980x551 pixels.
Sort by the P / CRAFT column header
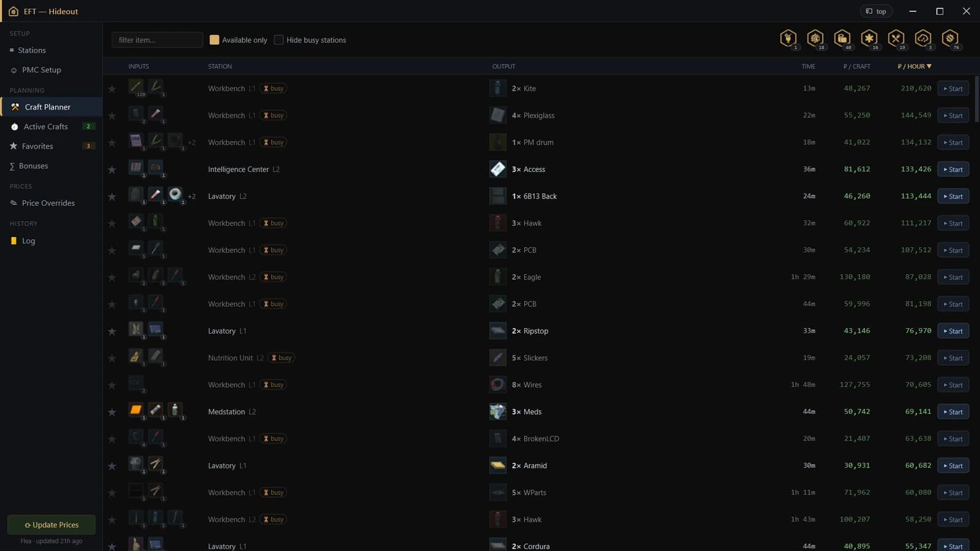(x=857, y=66)
